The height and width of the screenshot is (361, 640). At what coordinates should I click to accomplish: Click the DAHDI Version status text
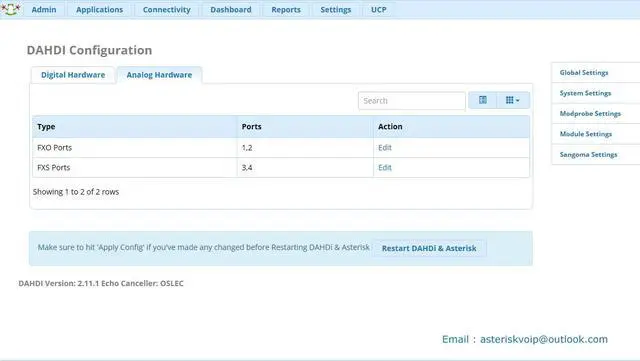(101, 283)
